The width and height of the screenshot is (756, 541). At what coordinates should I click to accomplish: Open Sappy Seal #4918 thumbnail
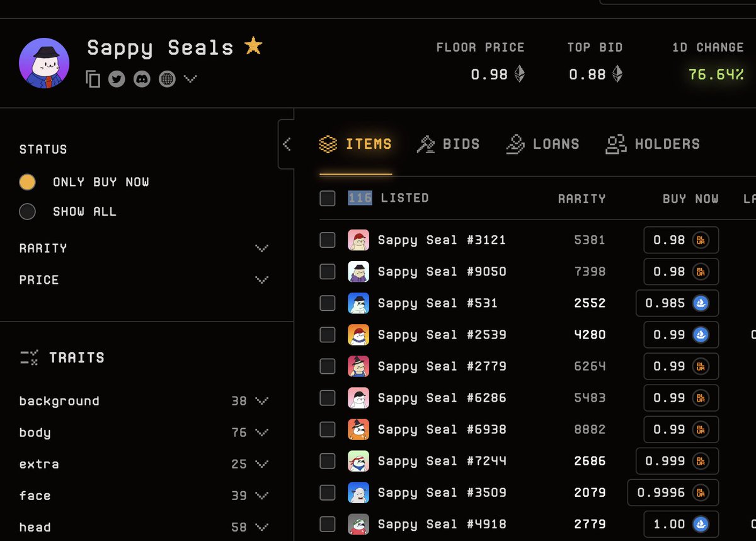tap(358, 524)
